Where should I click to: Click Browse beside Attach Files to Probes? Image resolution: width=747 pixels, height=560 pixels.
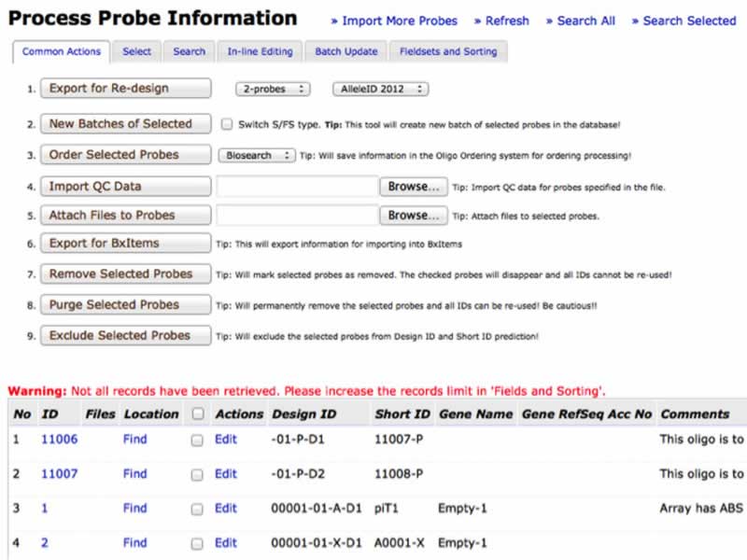(413, 216)
